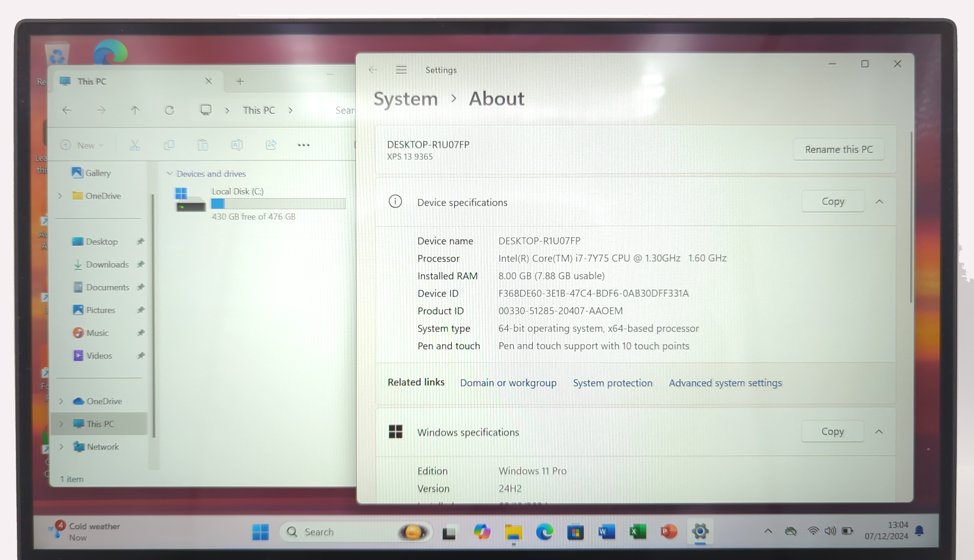The height and width of the screenshot is (560, 974).
Task: Click the volume speaker icon in tray
Action: (x=830, y=531)
